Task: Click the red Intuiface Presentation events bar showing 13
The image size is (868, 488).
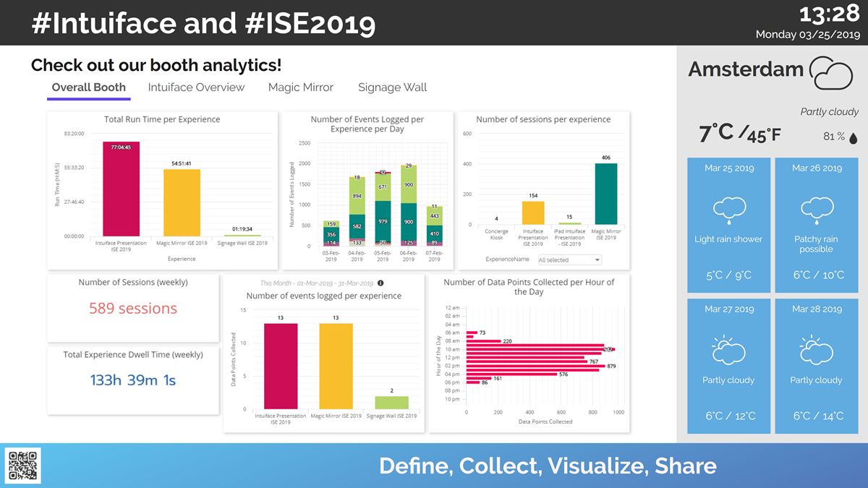Action: coord(281,366)
